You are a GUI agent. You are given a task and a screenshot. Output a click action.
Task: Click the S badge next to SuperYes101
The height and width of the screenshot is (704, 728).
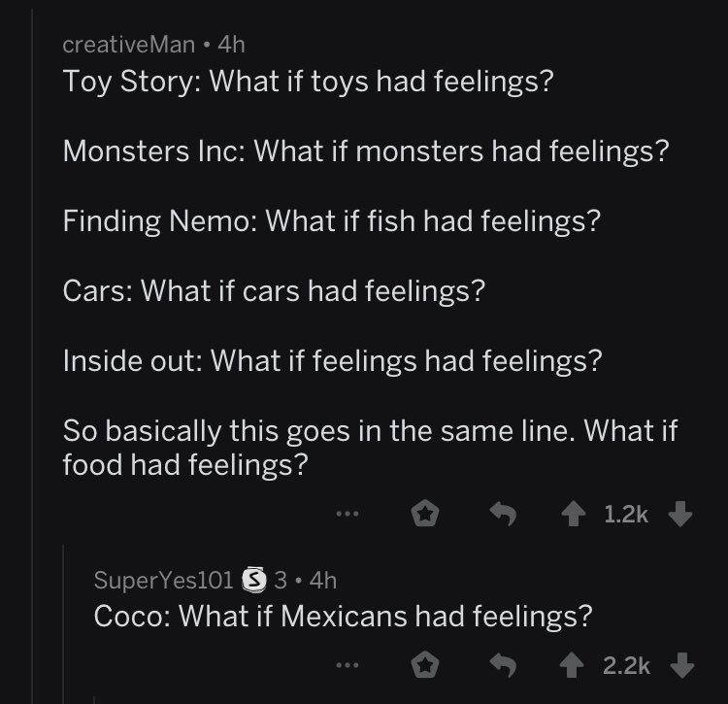pyautogui.click(x=254, y=581)
